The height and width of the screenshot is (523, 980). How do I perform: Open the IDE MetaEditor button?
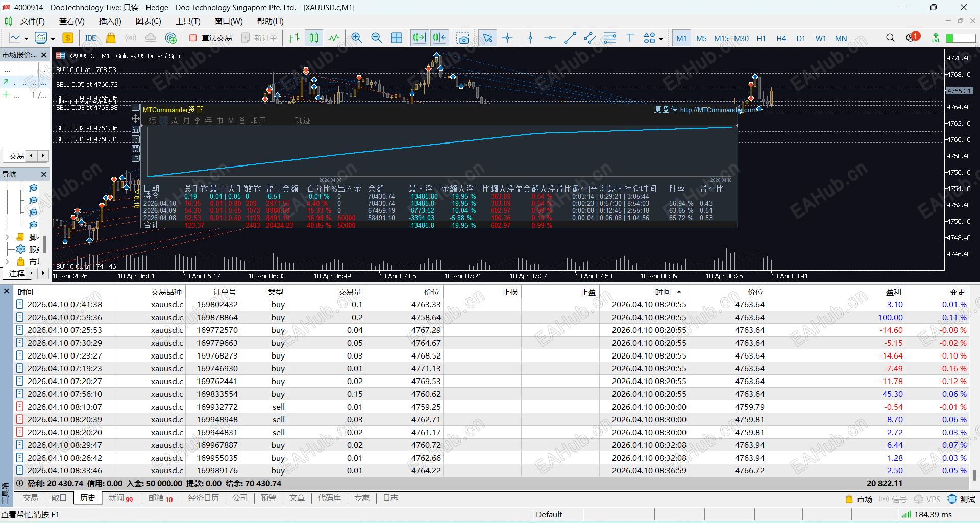[x=91, y=38]
